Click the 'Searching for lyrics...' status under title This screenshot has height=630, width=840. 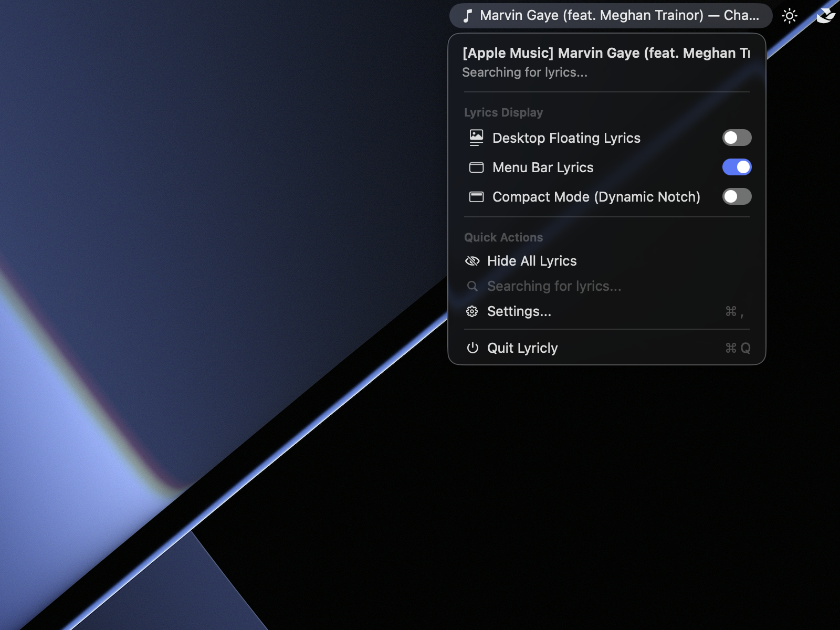[524, 72]
